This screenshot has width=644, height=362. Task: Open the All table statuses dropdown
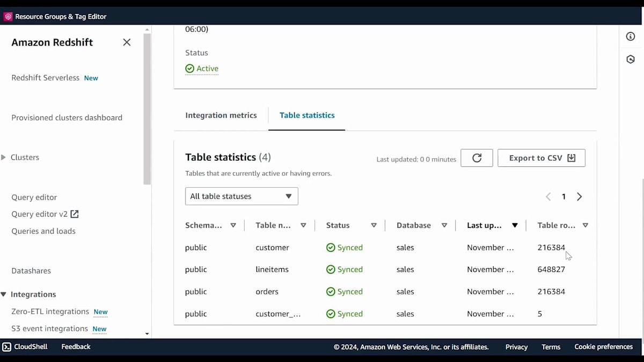pyautogui.click(x=241, y=196)
